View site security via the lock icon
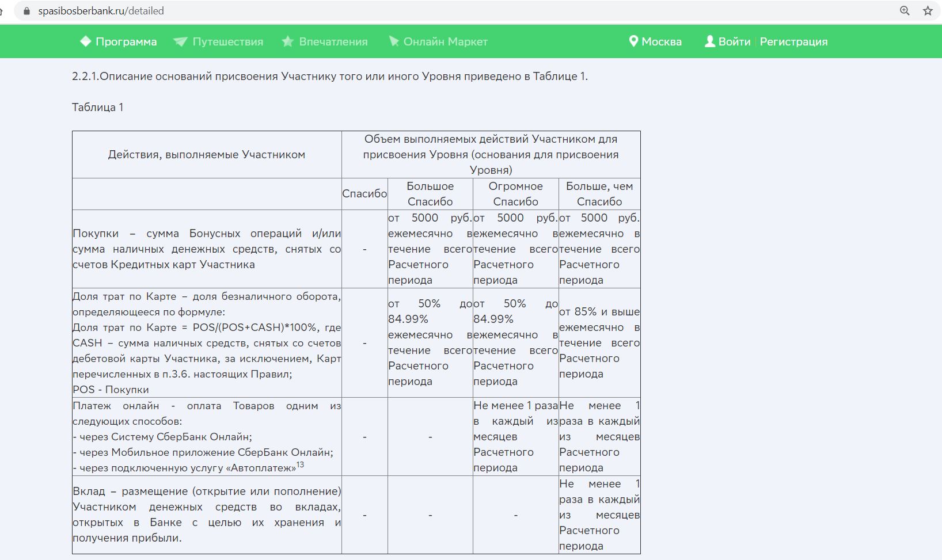Image resolution: width=942 pixels, height=560 pixels. [x=26, y=11]
